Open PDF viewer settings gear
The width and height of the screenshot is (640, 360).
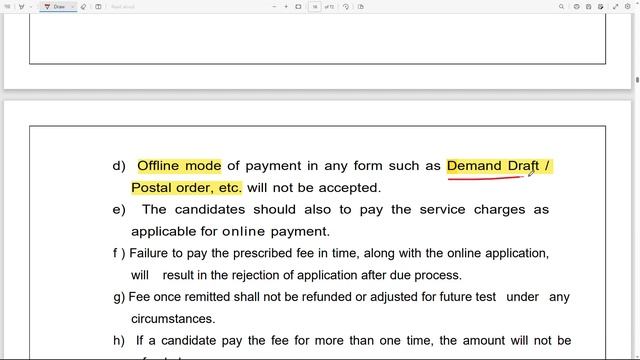tap(628, 7)
